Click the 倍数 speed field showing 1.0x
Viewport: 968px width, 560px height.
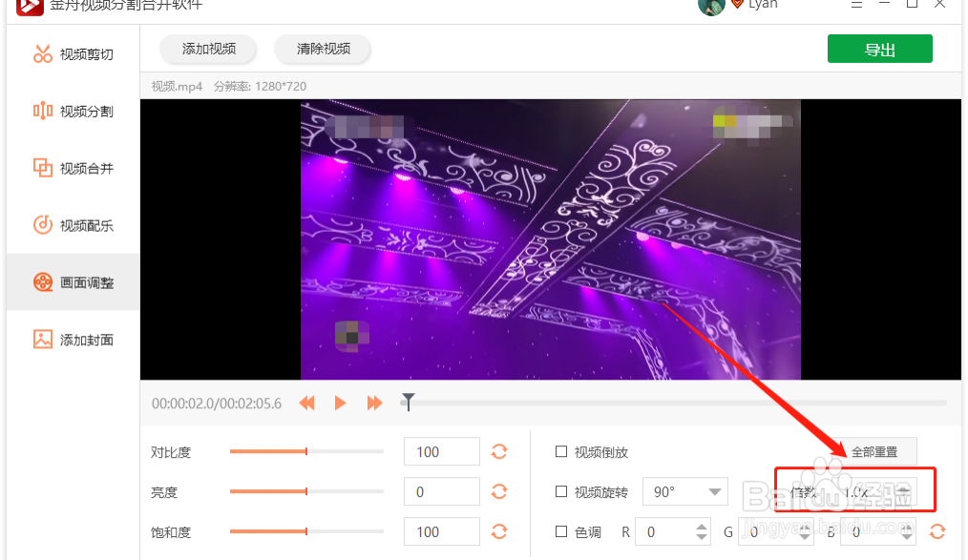point(876,491)
